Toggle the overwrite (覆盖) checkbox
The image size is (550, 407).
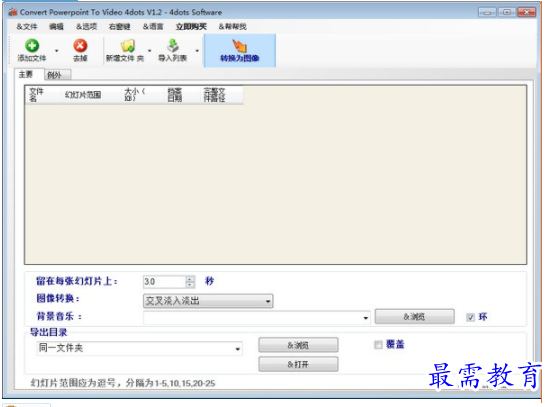[378, 345]
